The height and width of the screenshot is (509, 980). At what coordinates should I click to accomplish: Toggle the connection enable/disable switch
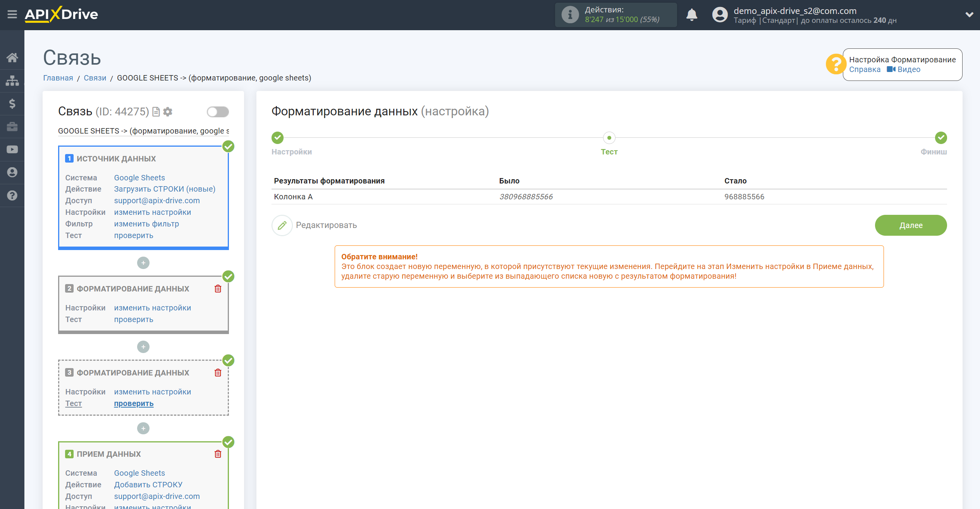[x=217, y=111]
